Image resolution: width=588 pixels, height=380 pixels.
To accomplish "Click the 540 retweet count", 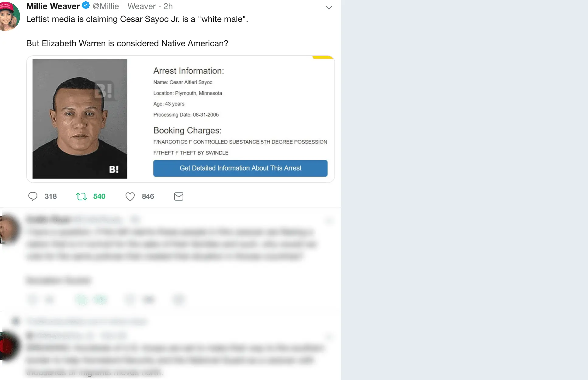I will click(99, 196).
